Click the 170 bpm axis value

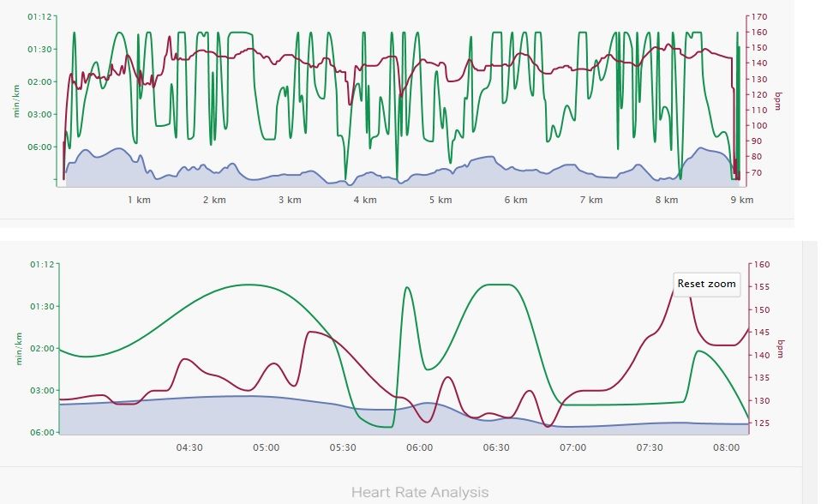point(759,17)
